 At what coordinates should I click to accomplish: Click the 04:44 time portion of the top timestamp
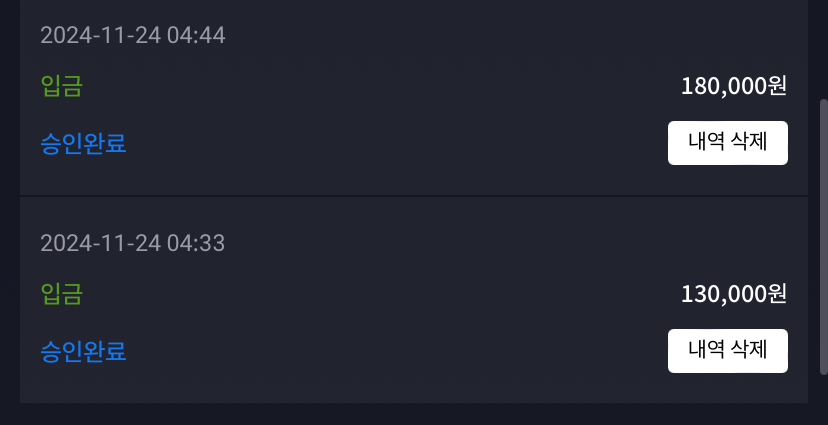pos(196,35)
